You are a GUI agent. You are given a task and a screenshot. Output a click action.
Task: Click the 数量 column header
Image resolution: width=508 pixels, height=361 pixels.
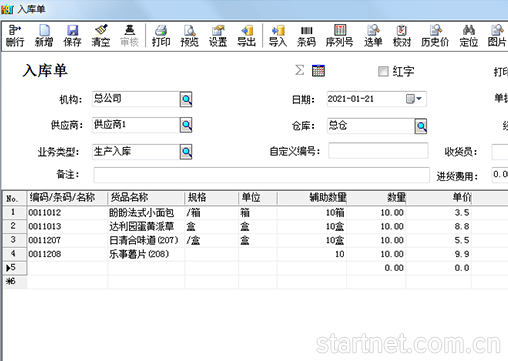click(376, 198)
